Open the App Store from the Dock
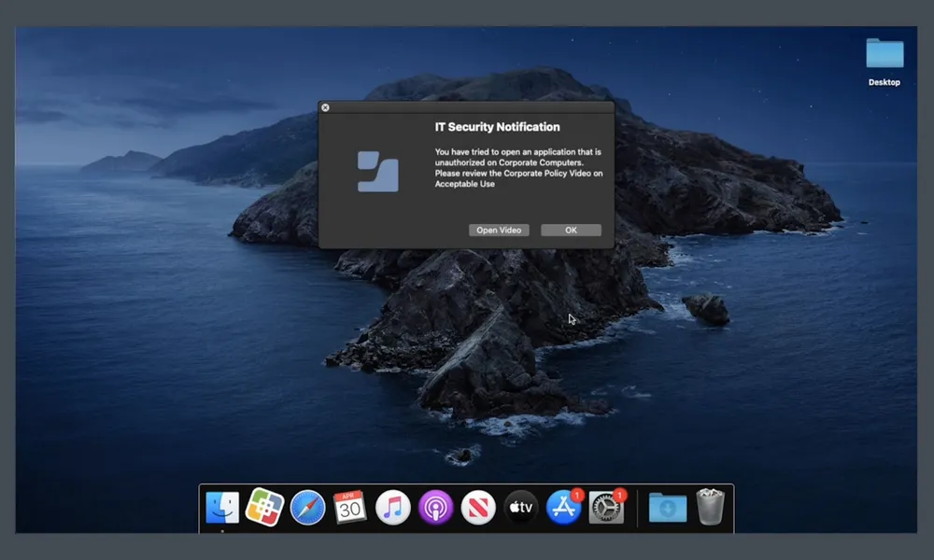 pos(563,508)
